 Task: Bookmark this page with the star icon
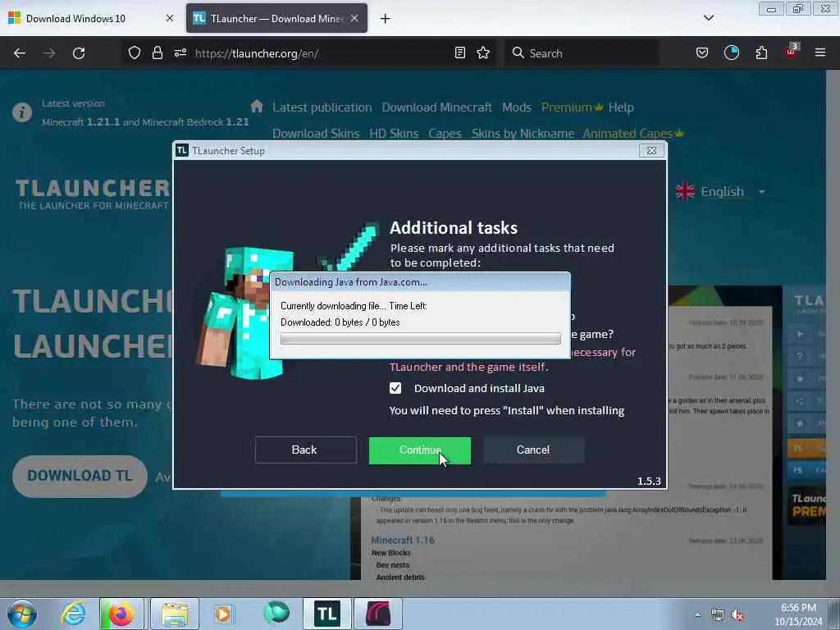click(483, 52)
